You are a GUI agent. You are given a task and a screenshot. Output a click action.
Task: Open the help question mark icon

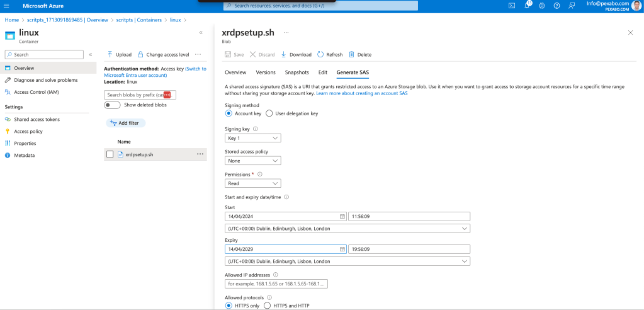(556, 6)
